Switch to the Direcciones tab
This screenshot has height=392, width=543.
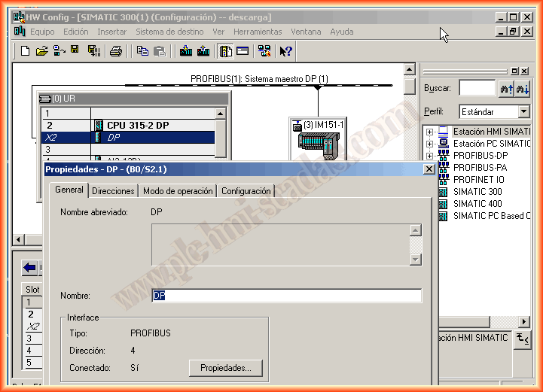click(113, 191)
